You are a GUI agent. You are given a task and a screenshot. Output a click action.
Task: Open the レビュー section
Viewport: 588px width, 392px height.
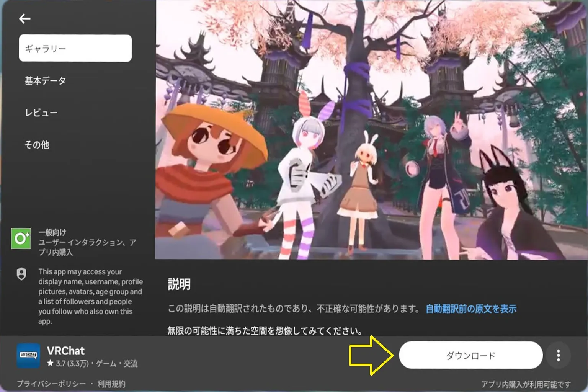pyautogui.click(x=41, y=113)
